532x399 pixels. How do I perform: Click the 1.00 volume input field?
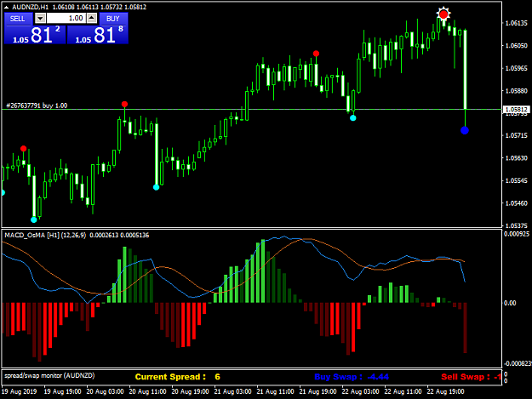coord(66,19)
